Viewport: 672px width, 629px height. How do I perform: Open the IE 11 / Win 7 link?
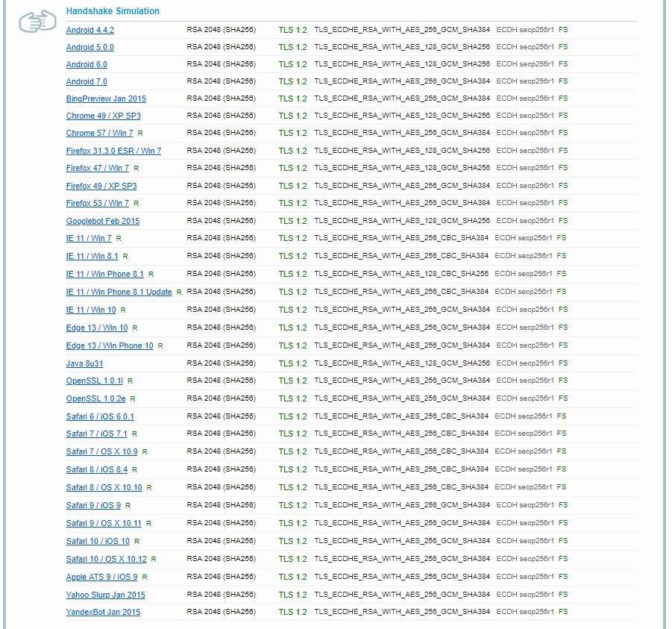click(89, 239)
